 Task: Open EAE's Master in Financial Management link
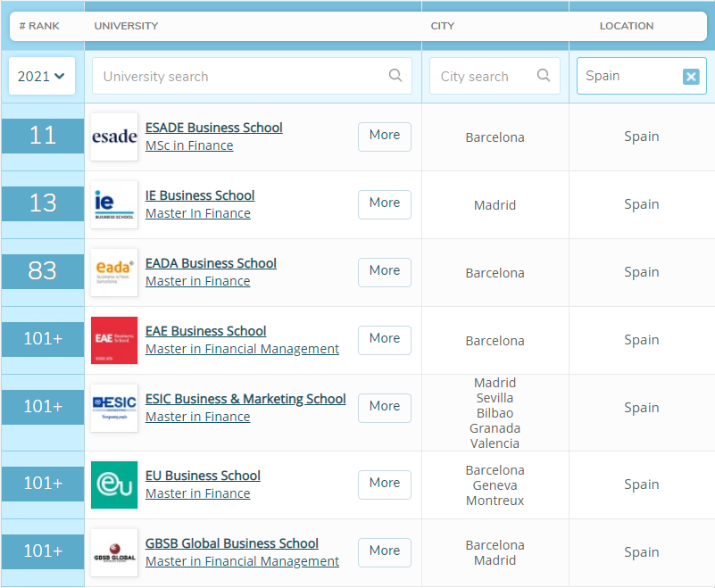coord(242,349)
